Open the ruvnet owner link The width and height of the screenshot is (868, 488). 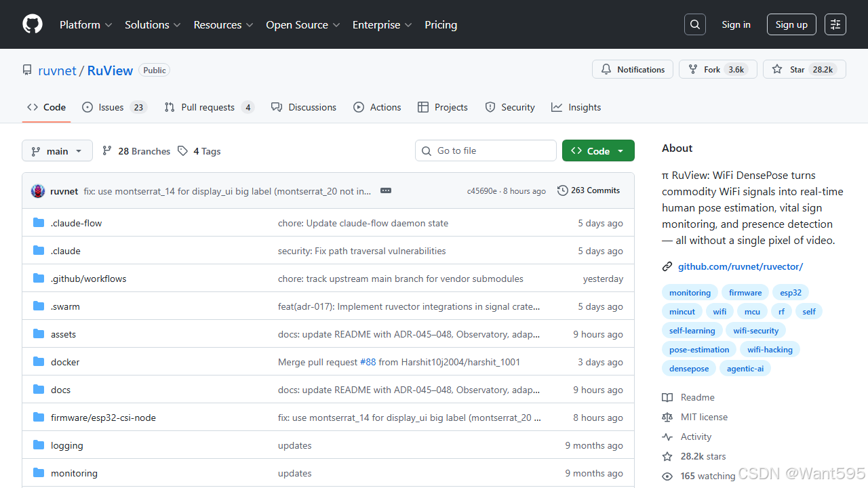57,70
